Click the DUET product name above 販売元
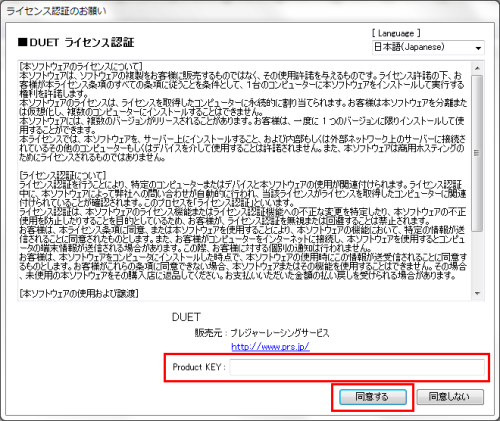 click(186, 317)
